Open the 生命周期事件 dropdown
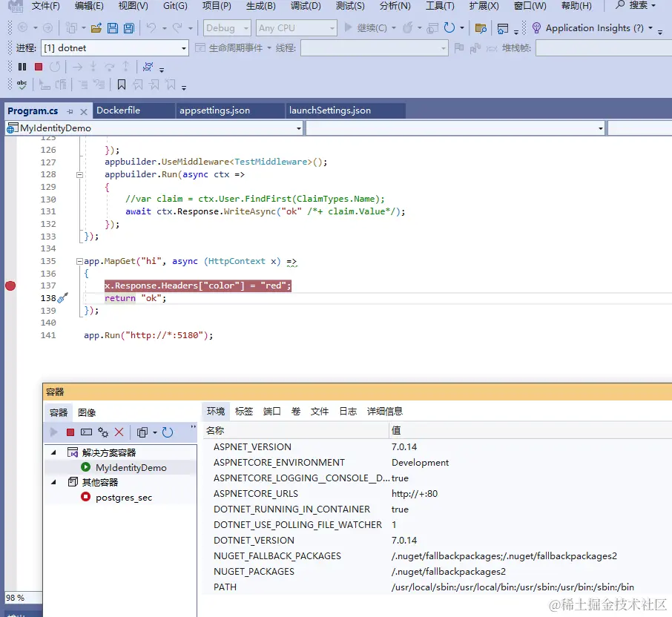The image size is (672, 617). (x=234, y=48)
